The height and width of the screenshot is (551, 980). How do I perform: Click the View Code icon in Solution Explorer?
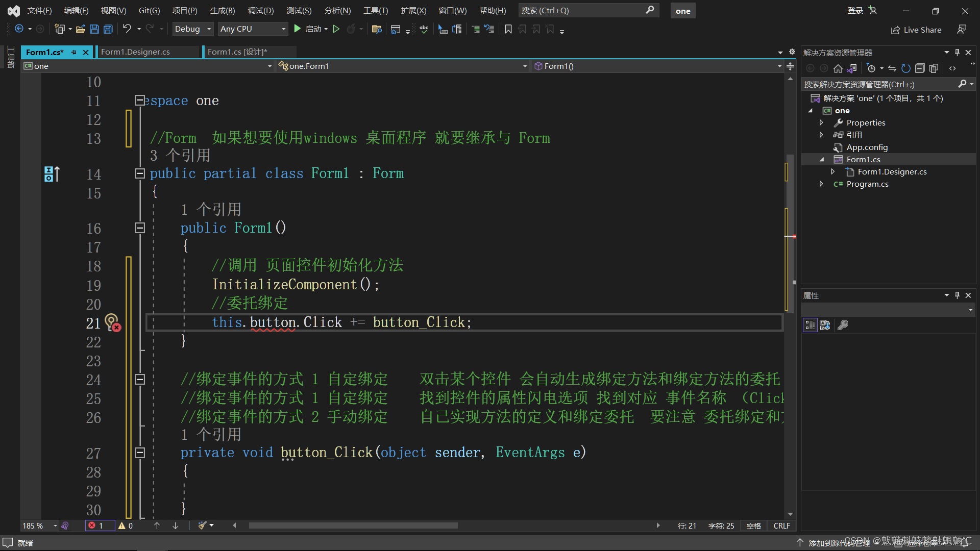[952, 68]
